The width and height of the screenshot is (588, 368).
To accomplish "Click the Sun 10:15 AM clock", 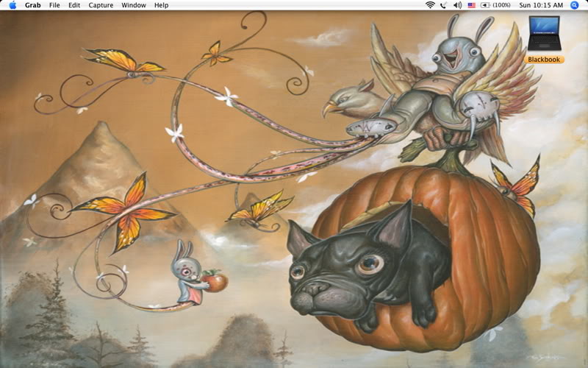I will [541, 5].
